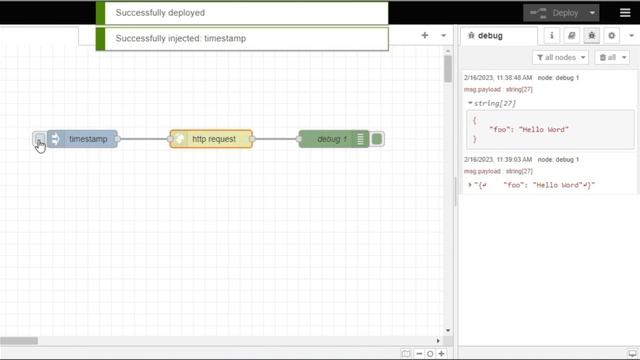
Task: Toggle the debug 1 node output button
Action: 377,139
